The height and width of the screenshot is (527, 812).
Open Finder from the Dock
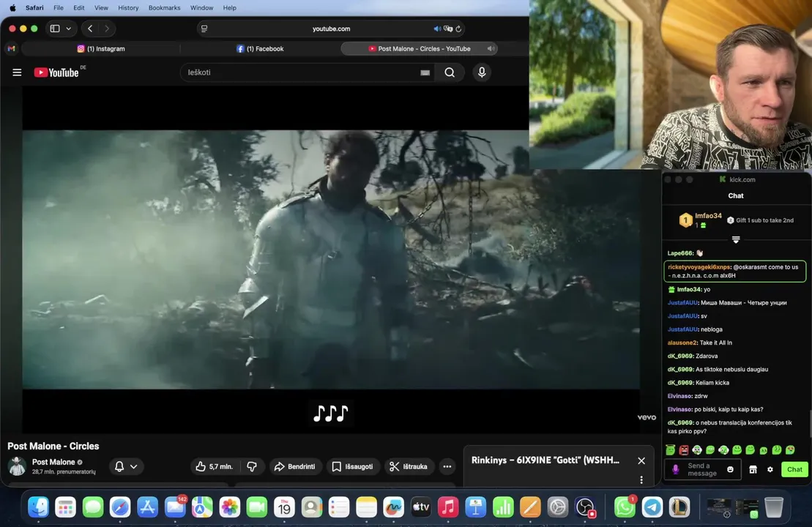tap(38, 507)
